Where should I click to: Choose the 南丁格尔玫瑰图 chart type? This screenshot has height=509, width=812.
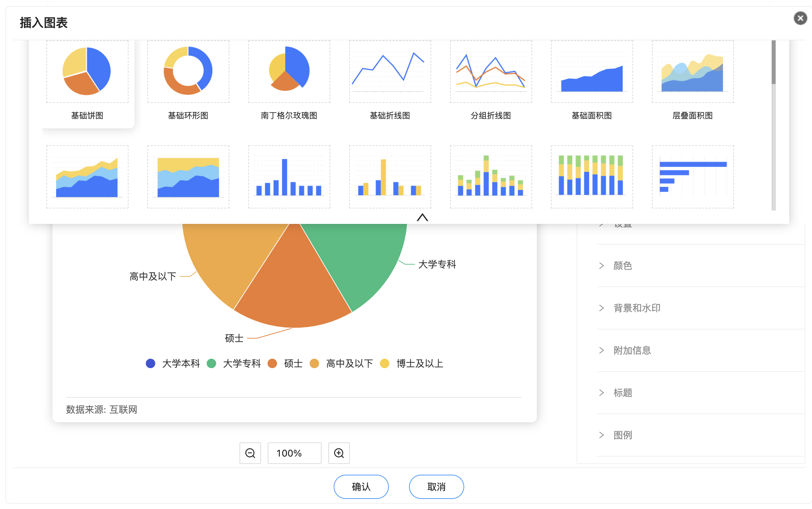(289, 81)
